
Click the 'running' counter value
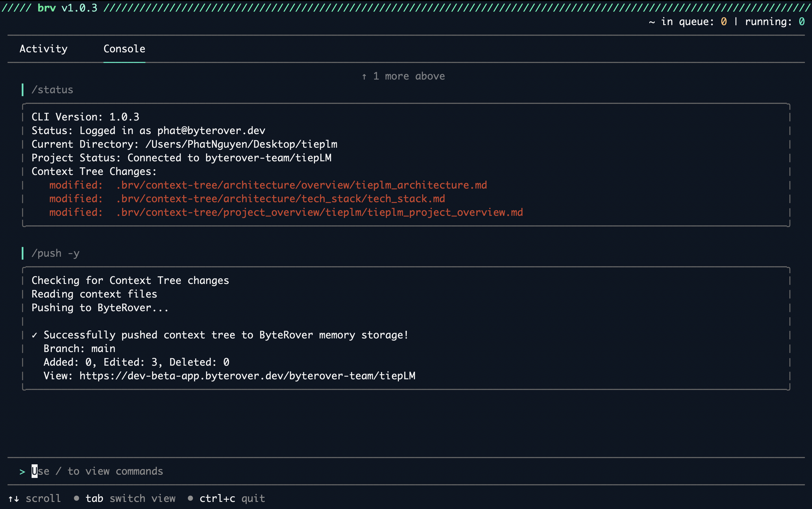(x=802, y=22)
